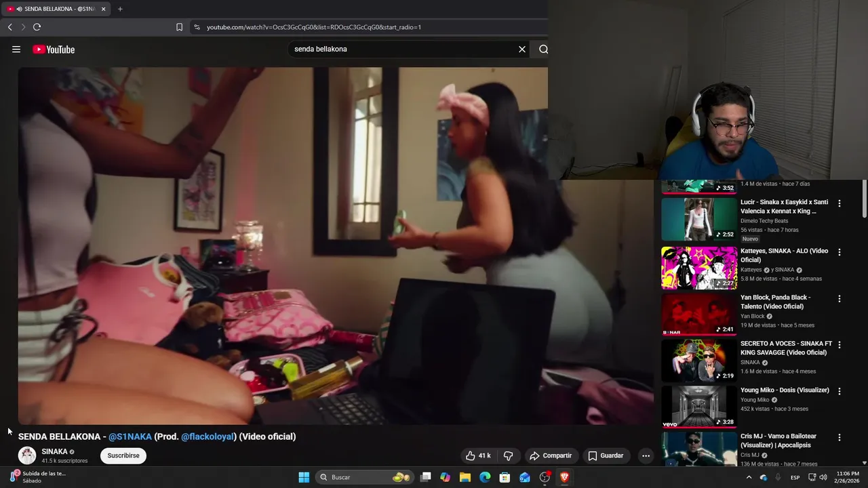The width and height of the screenshot is (868, 488).
Task: Open the 3:52 video thumbnail atop the list
Action: [699, 186]
